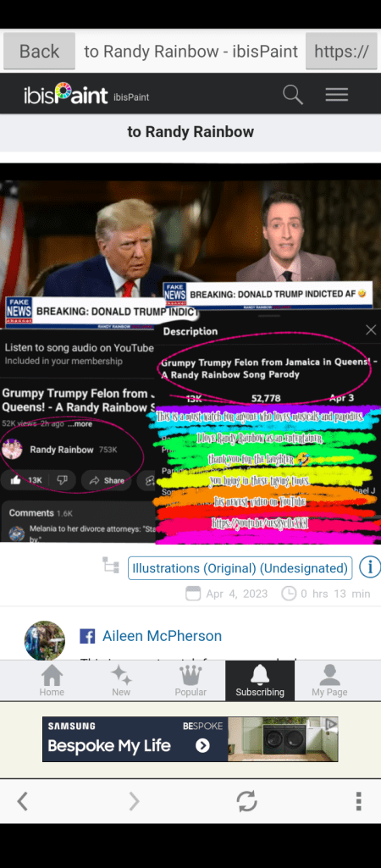Click the https:// URL button
Screen dimensions: 381x868
tap(342, 51)
